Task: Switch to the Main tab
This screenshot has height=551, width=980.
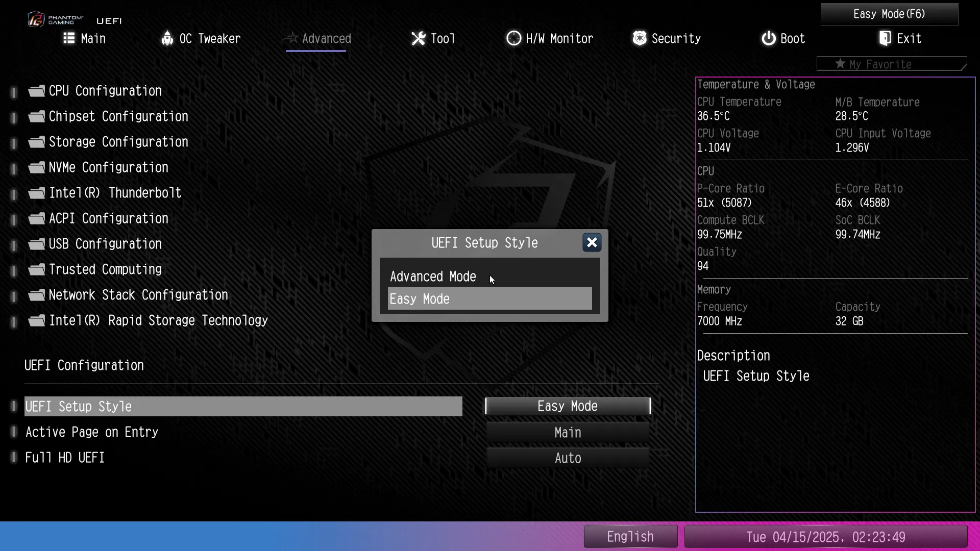Action: (x=85, y=38)
